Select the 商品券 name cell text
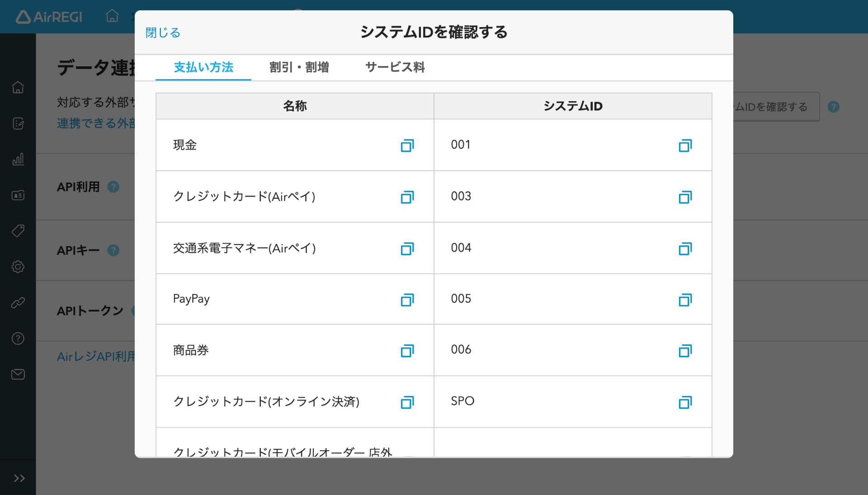 click(191, 350)
